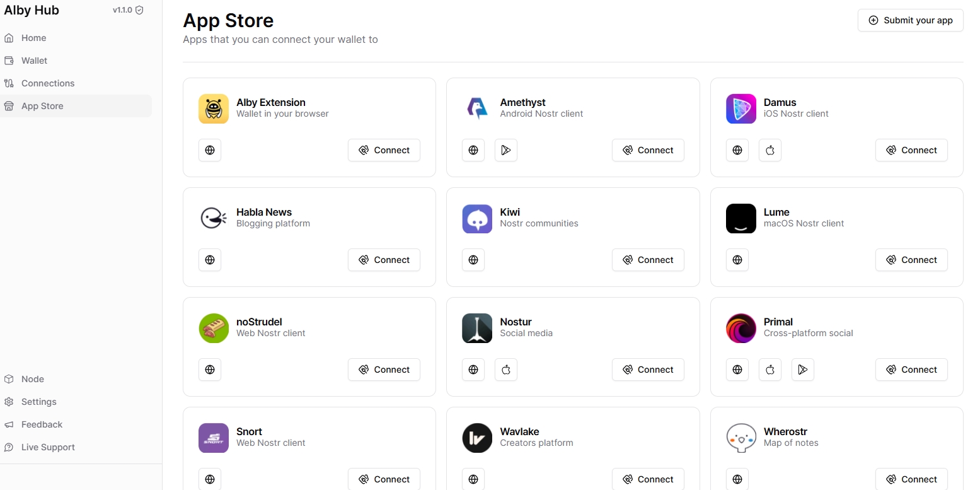This screenshot has height=490, width=980.
Task: Open Lume's website globe icon
Action: point(737,260)
